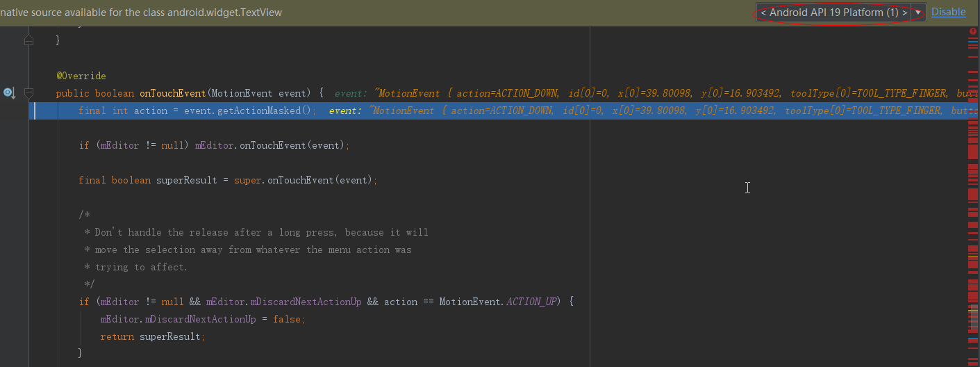Image resolution: width=980 pixels, height=367 pixels.
Task: Click the line 'if (mEditor != null) mEditor.onTouchEvent(event);'
Action: click(214, 145)
